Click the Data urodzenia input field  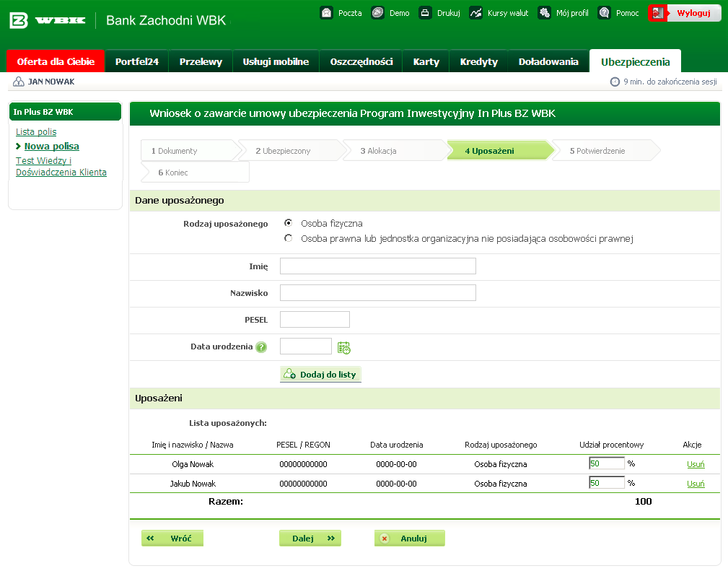coord(306,346)
